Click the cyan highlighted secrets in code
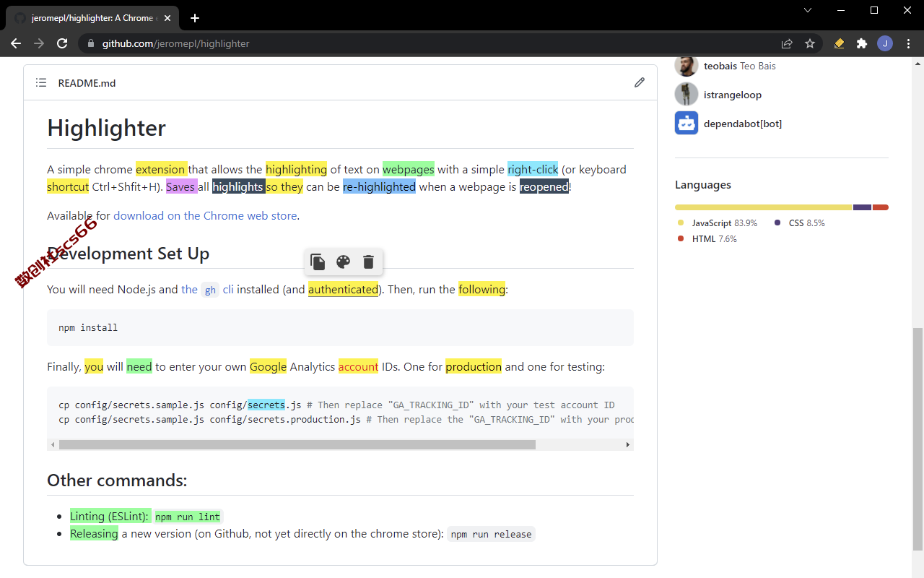The width and height of the screenshot is (924, 578). click(x=266, y=405)
